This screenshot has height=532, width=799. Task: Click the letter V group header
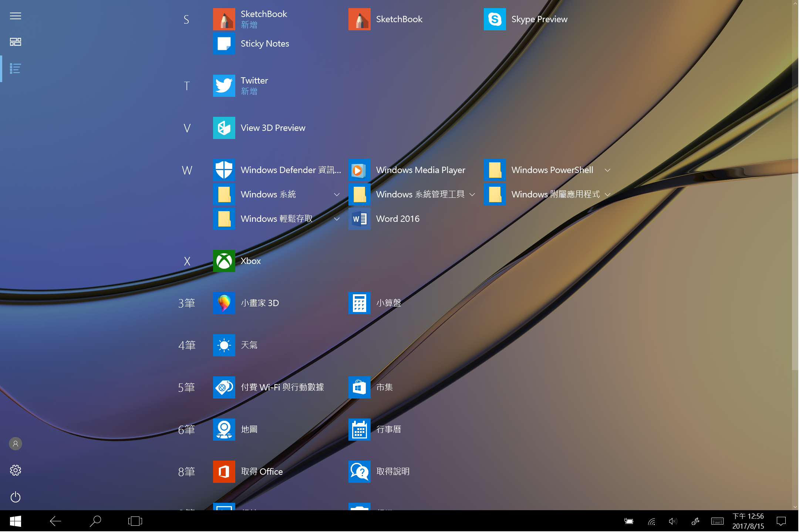pos(187,128)
